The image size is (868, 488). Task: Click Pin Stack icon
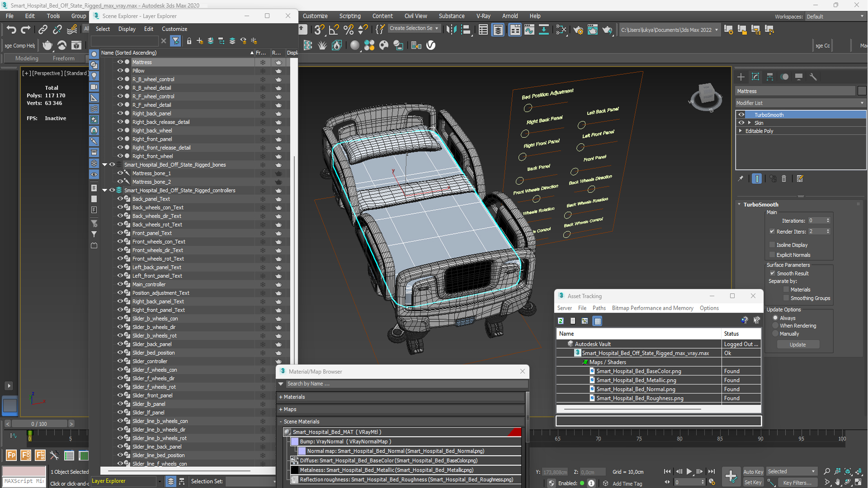point(741,179)
